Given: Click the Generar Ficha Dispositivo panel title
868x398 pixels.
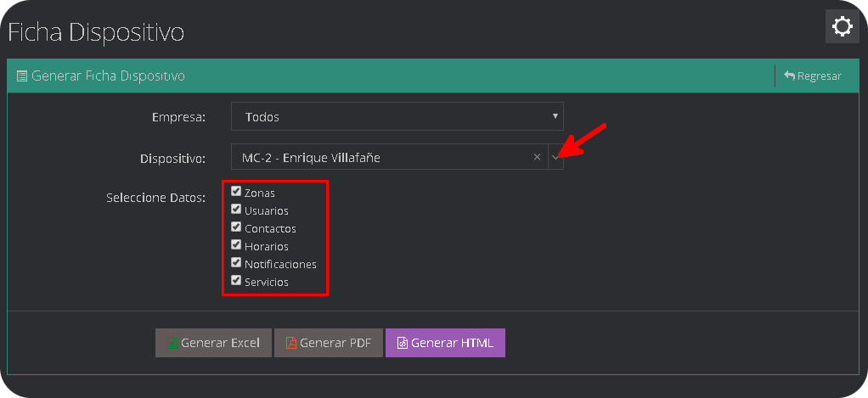Looking at the screenshot, I should click(x=108, y=76).
